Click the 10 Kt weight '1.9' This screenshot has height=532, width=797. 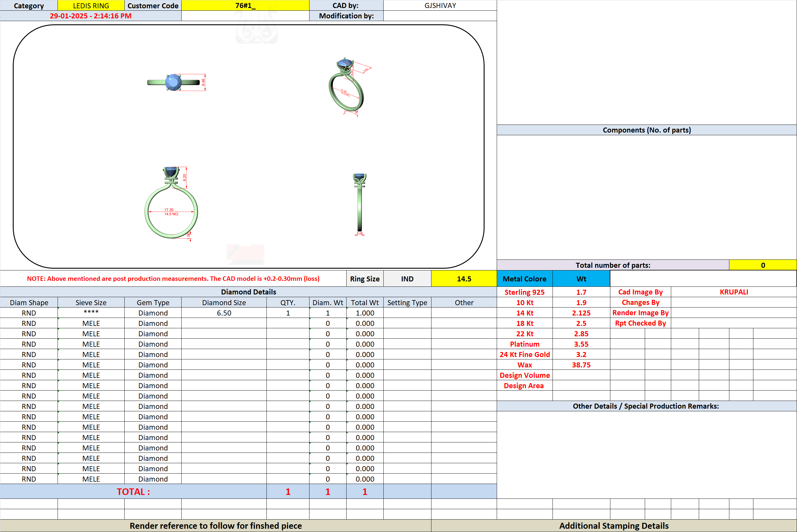point(581,302)
